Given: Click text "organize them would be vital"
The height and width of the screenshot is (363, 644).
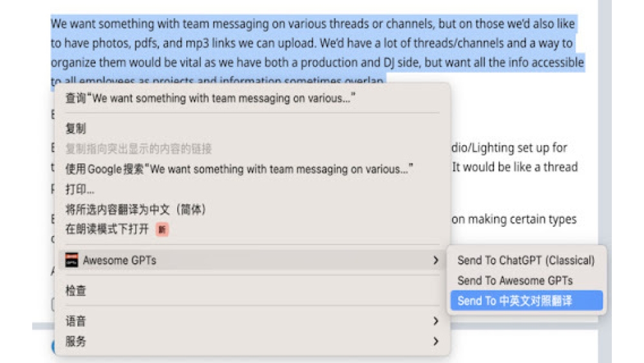Looking at the screenshot, I should pos(126,63).
